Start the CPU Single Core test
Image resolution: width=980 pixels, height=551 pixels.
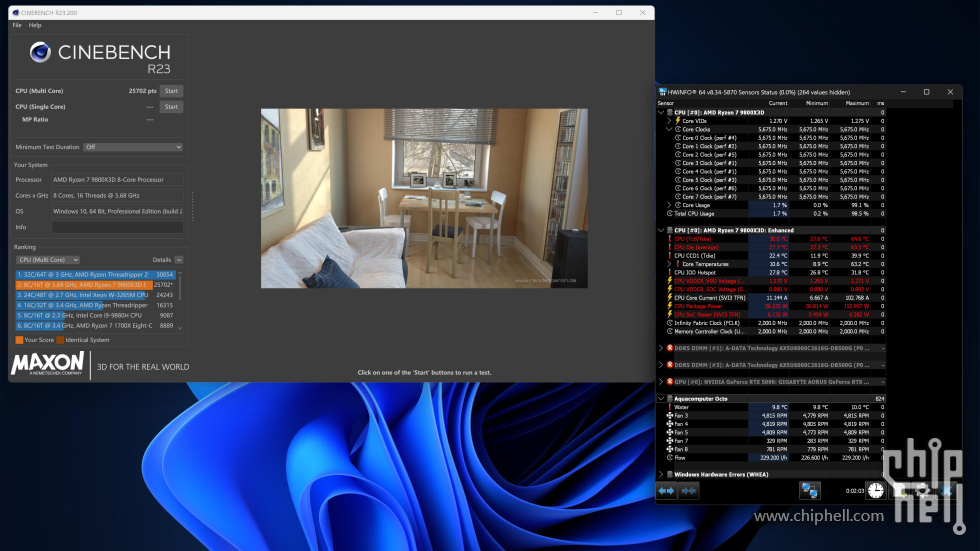tap(171, 106)
